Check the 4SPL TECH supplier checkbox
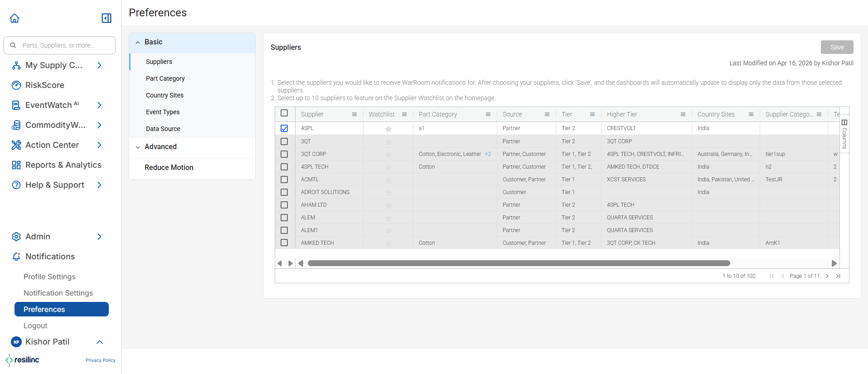 pos(284,167)
